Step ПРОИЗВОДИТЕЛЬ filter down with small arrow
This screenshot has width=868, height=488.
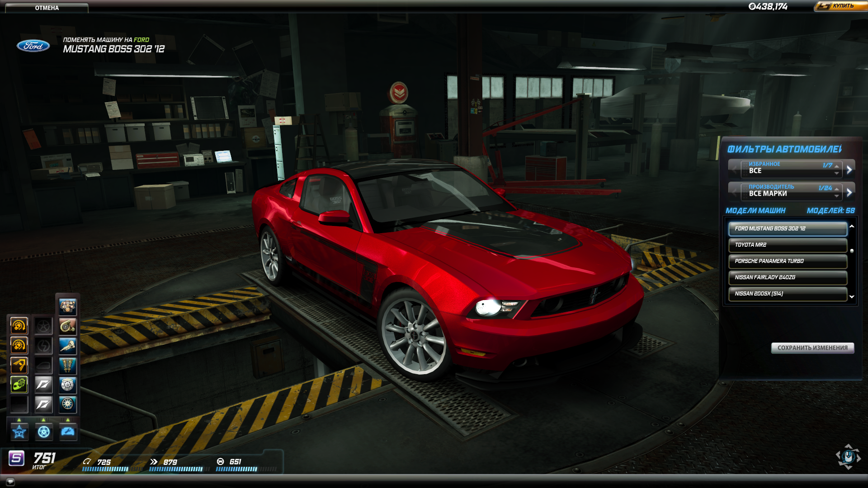pyautogui.click(x=837, y=196)
